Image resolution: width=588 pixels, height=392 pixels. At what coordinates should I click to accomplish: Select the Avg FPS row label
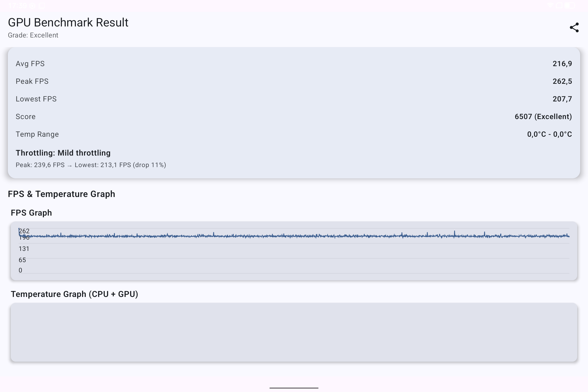[30, 64]
